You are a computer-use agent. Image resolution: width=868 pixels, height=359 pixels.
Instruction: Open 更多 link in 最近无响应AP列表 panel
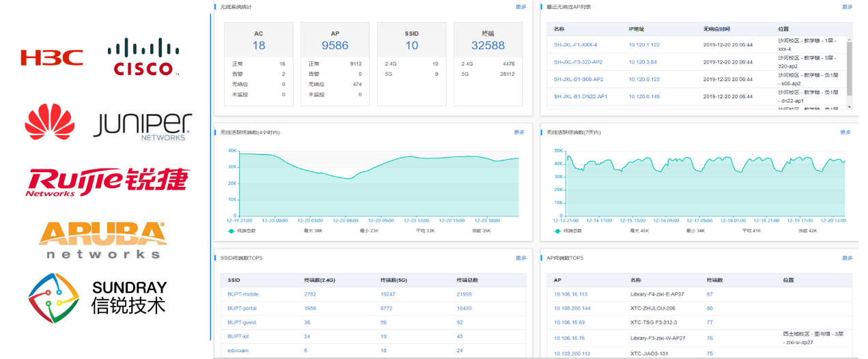[847, 7]
